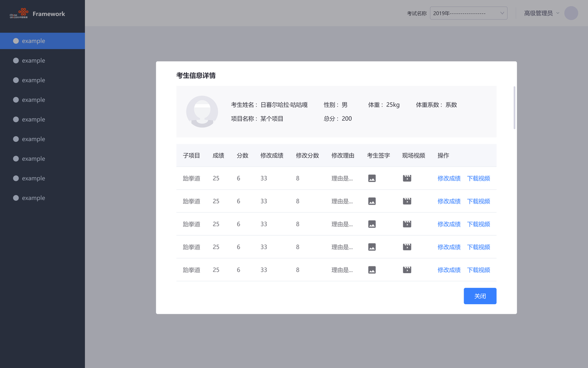Open the 考试名称 dropdown showing 2019年
The image size is (588, 368).
[x=469, y=13]
